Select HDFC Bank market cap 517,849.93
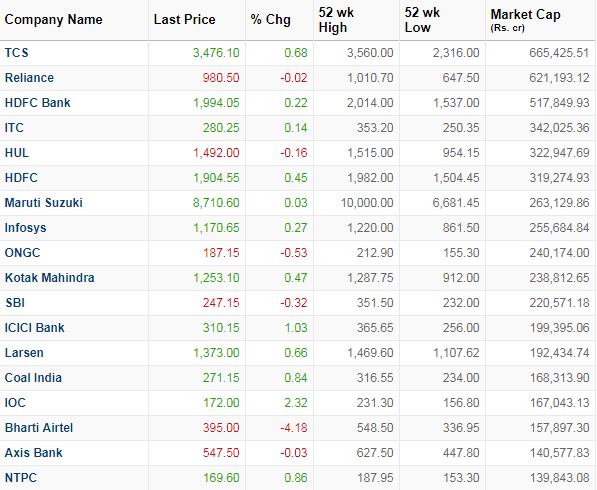597x490 pixels. coord(559,103)
